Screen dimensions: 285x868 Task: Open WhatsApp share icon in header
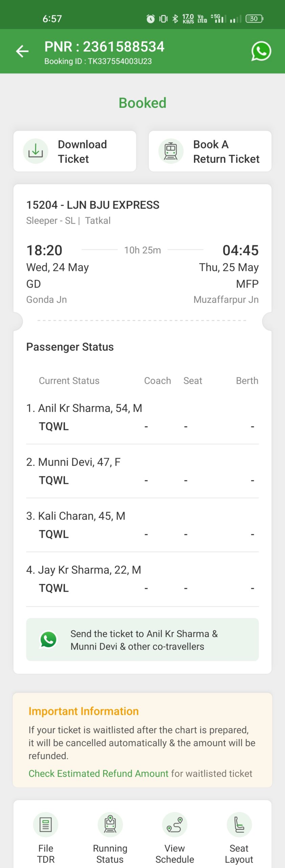click(x=261, y=51)
